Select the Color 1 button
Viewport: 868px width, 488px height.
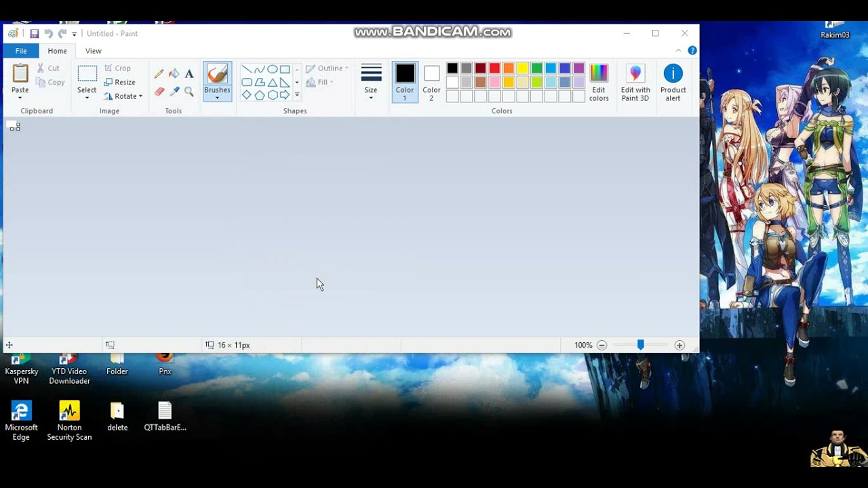(405, 82)
